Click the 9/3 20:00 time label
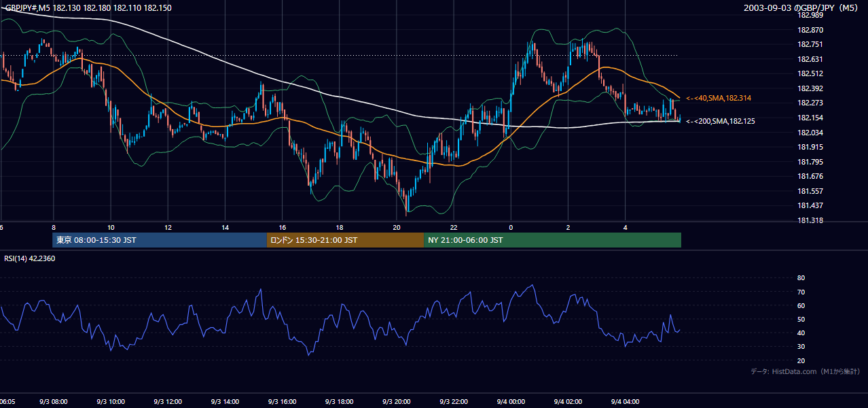Image resolution: width=868 pixels, height=408 pixels. coord(396,402)
